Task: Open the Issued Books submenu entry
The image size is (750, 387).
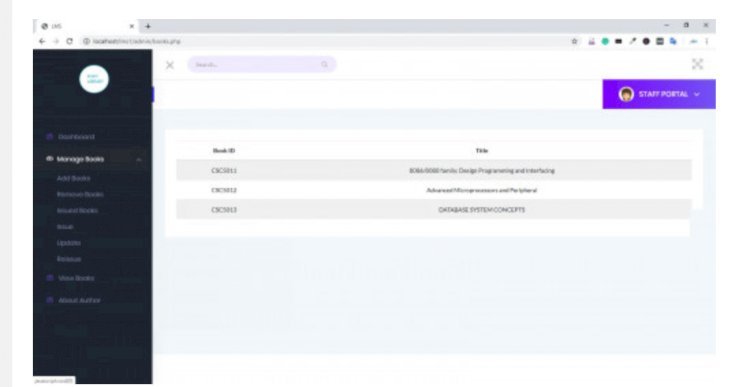Action: click(77, 210)
